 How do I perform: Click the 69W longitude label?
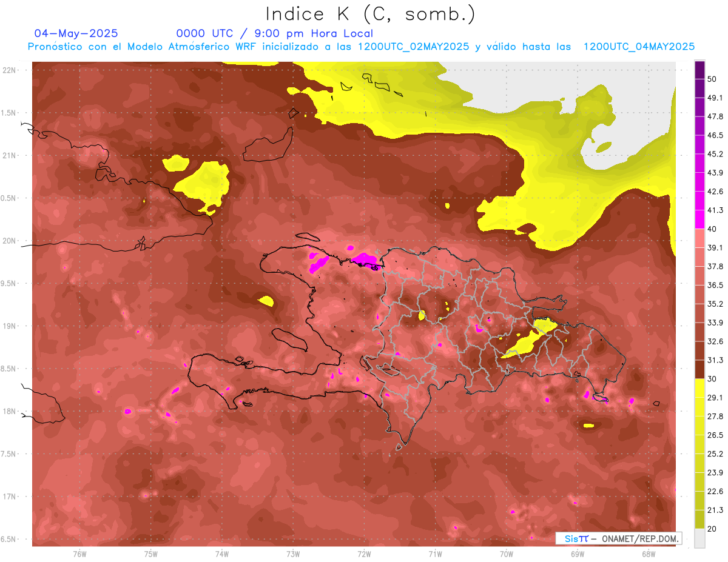(578, 554)
